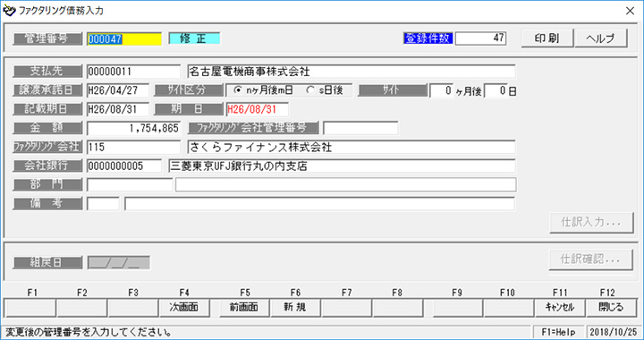Click the 会社銀行 label
This screenshot has height=340, width=644.
tap(47, 166)
